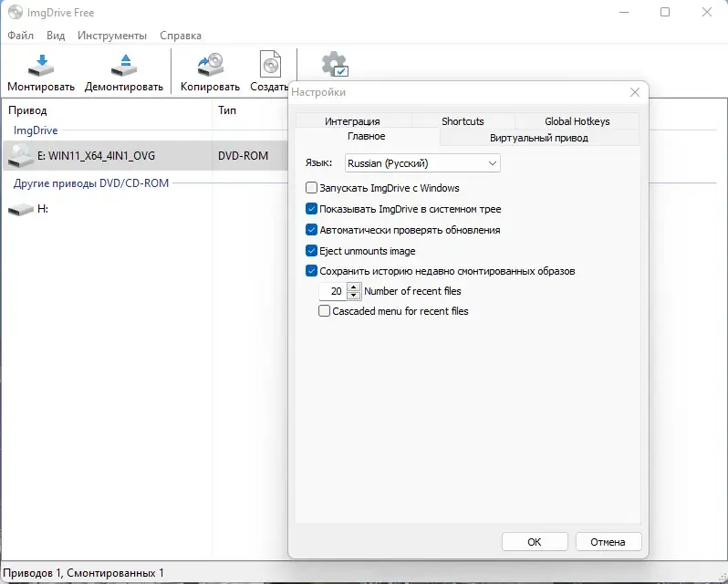Select the H: drive row
The height and width of the screenshot is (584, 728).
(x=145, y=209)
